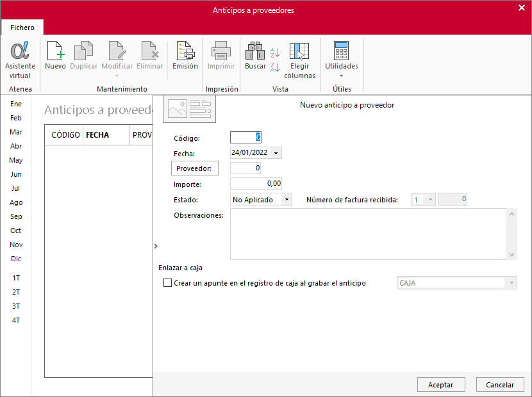Filter by month Ago

point(16,202)
